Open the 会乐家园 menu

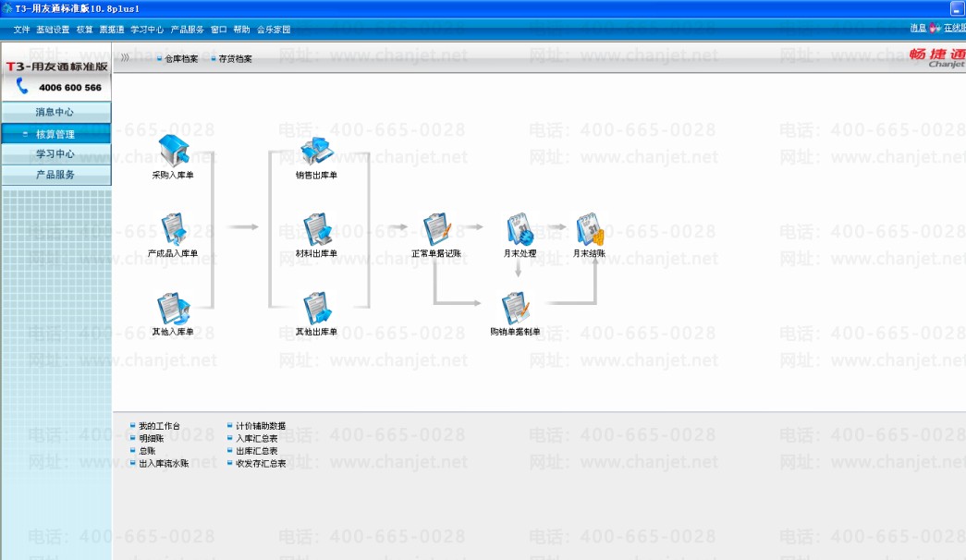point(274,30)
